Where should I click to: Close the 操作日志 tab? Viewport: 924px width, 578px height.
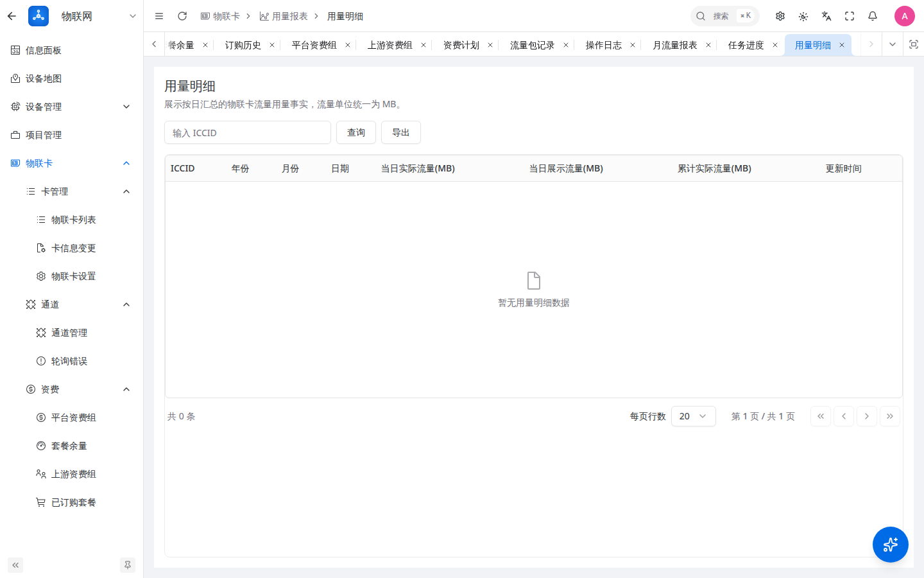coord(633,45)
